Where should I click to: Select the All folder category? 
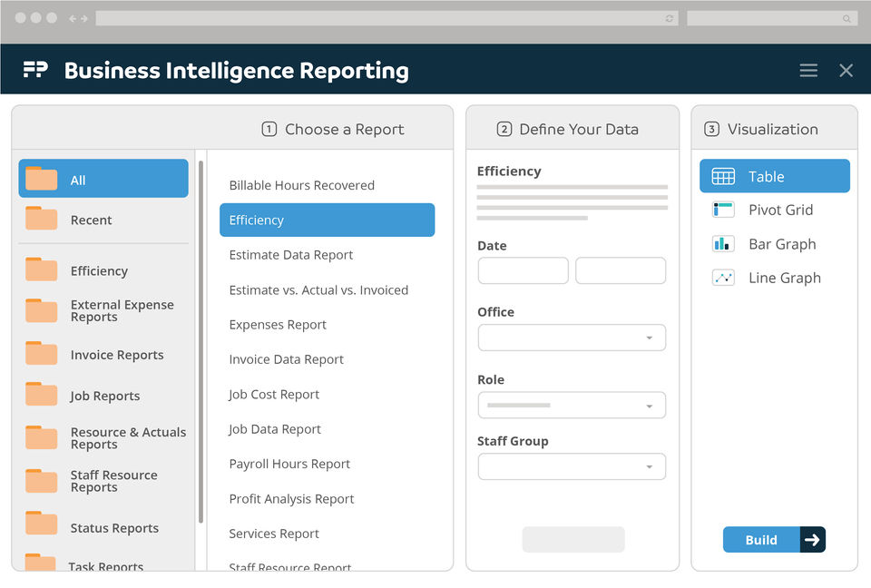pos(103,180)
